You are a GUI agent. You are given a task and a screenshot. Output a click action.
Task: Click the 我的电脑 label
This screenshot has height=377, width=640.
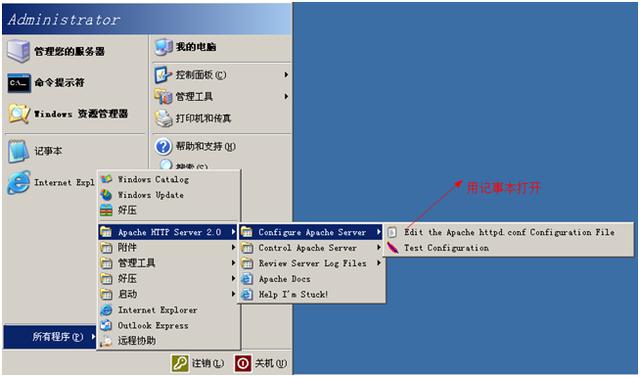point(196,47)
